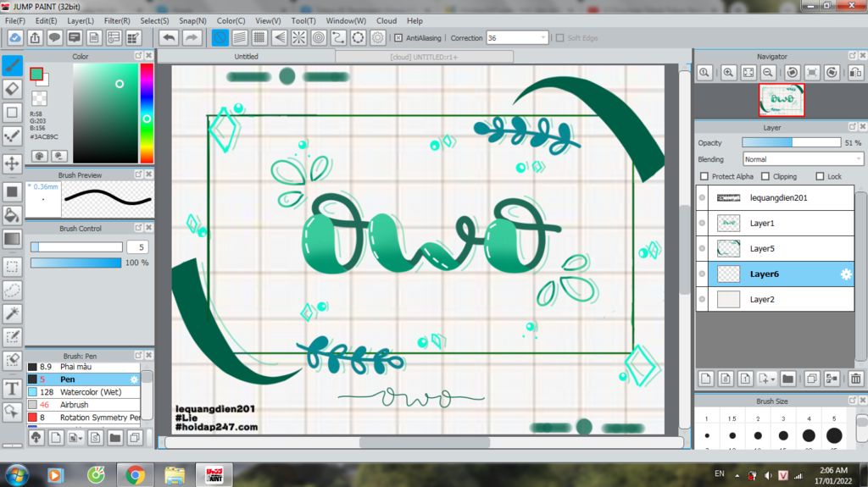
Task: Click the Redo arrow button
Action: (x=191, y=37)
